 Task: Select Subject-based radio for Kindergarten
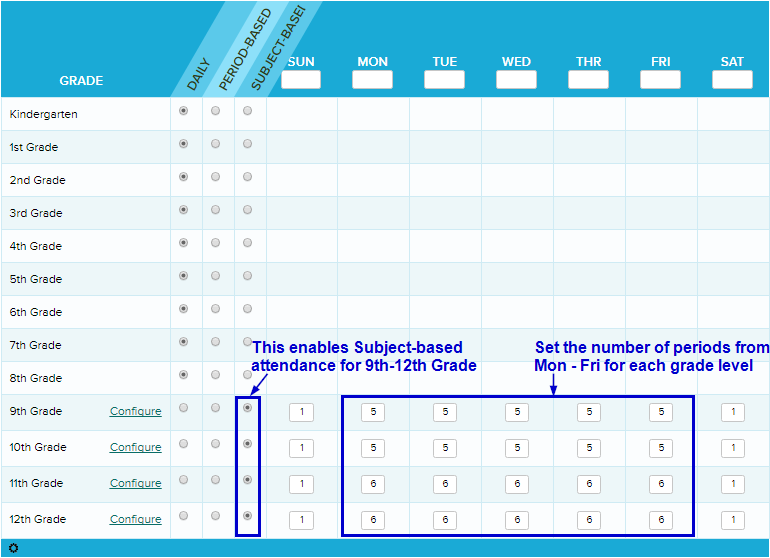(248, 111)
